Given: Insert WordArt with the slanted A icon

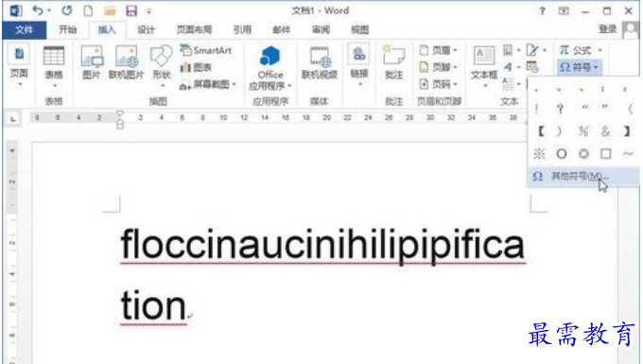Looking at the screenshot, I should pyautogui.click(x=508, y=67).
